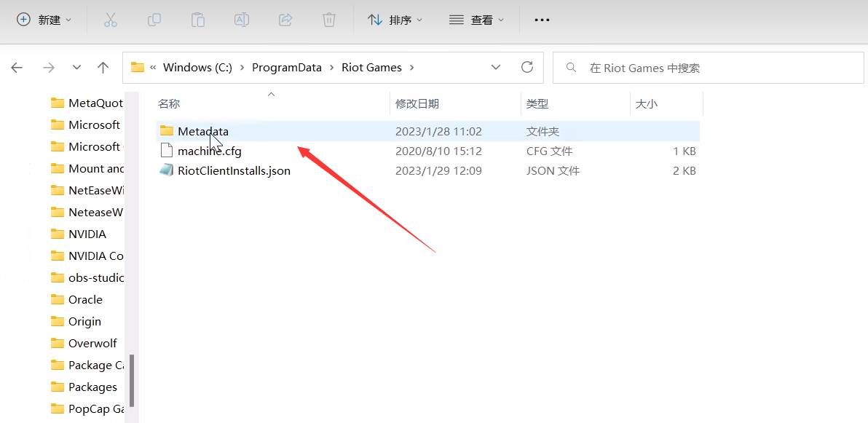Open address bar history dropdown
This screenshot has height=423, width=868.
pos(496,68)
